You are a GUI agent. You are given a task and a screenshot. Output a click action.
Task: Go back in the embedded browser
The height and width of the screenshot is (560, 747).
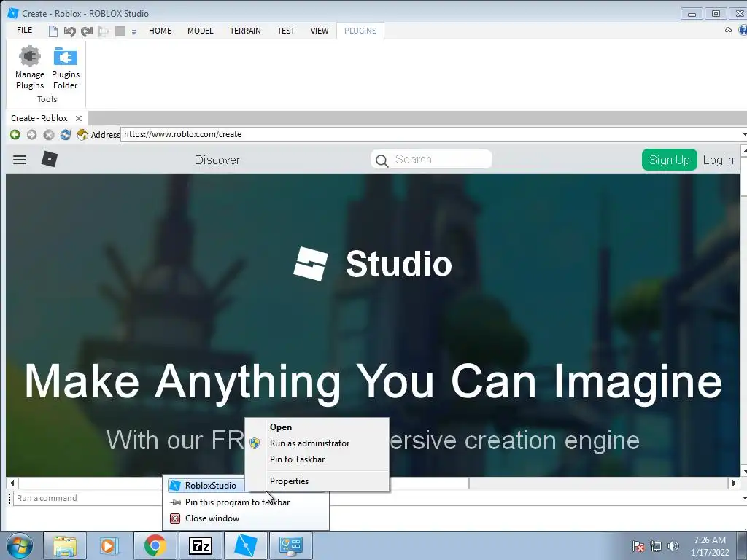15,135
